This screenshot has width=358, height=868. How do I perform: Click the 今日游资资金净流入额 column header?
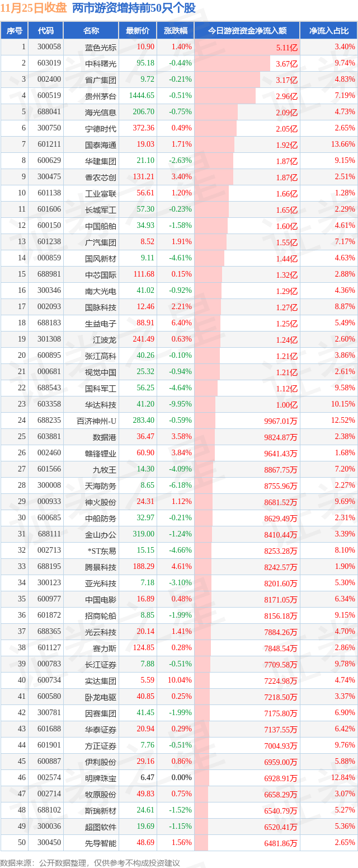click(247, 31)
